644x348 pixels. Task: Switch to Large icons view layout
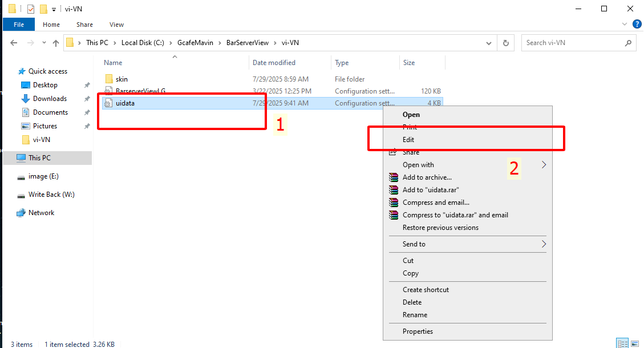(x=634, y=343)
